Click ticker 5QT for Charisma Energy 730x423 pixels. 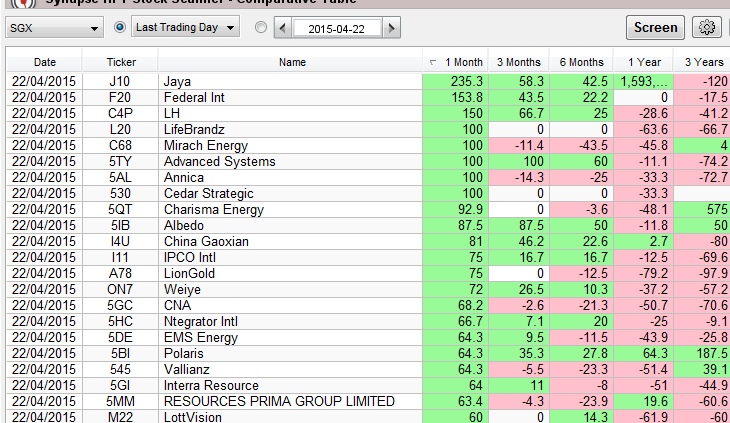pyautogui.click(x=121, y=209)
